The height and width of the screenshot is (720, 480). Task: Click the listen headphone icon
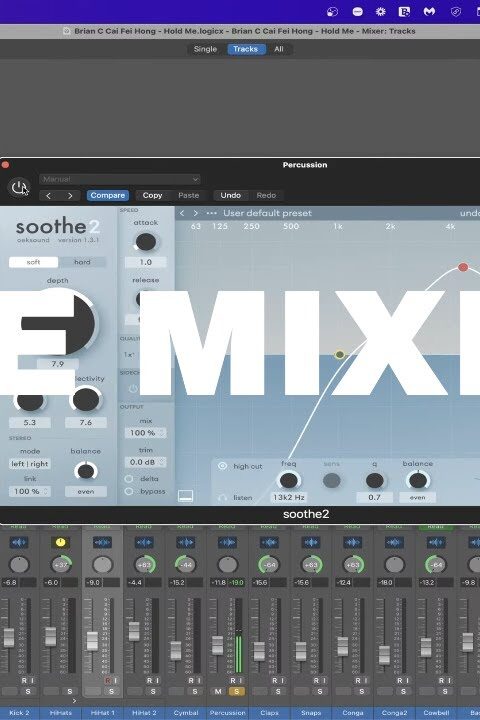point(222,498)
